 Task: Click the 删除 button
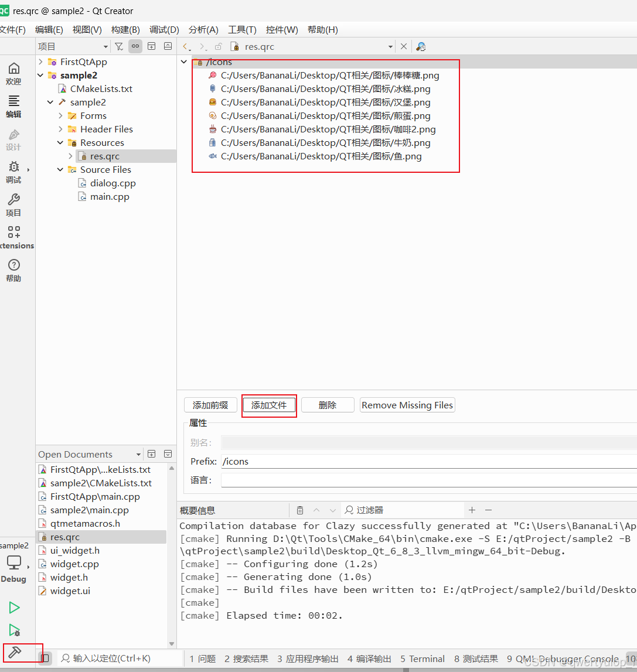(x=328, y=405)
